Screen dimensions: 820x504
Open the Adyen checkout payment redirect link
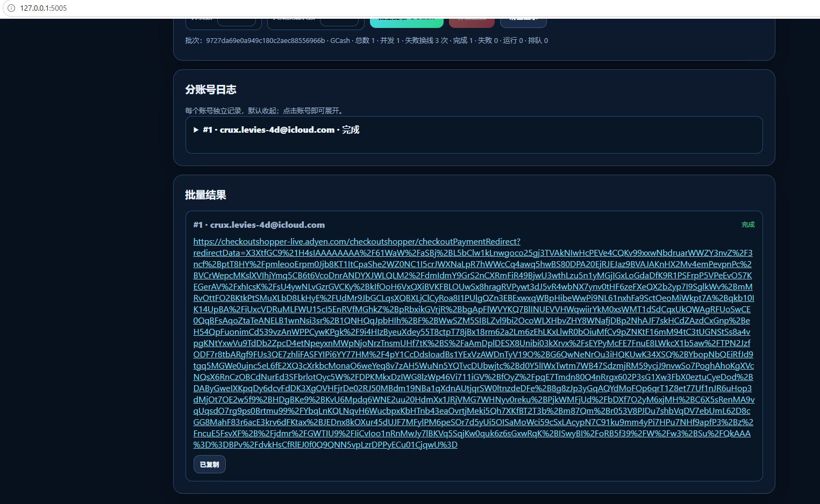474,343
